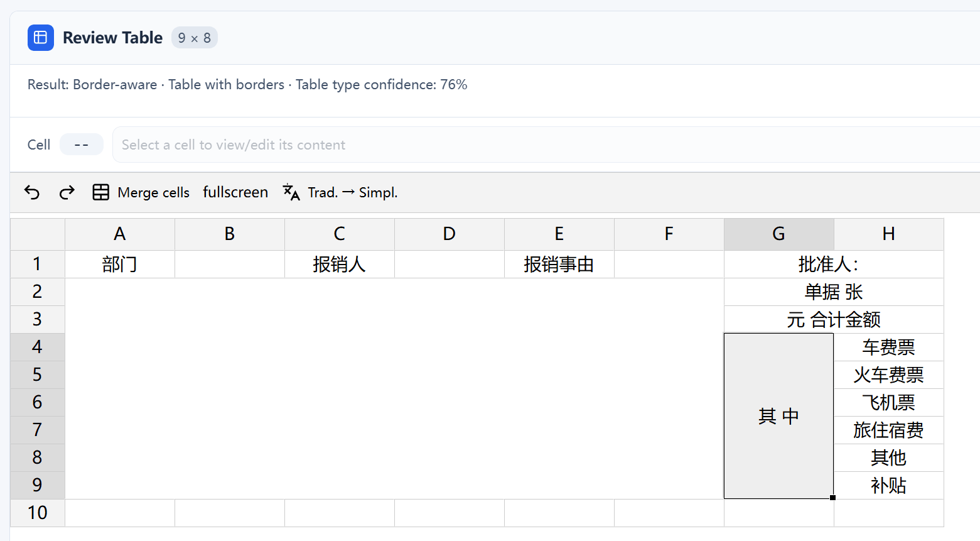Click the translate icon beside Trad. → Simpl.
The width and height of the screenshot is (980, 541).
click(291, 192)
